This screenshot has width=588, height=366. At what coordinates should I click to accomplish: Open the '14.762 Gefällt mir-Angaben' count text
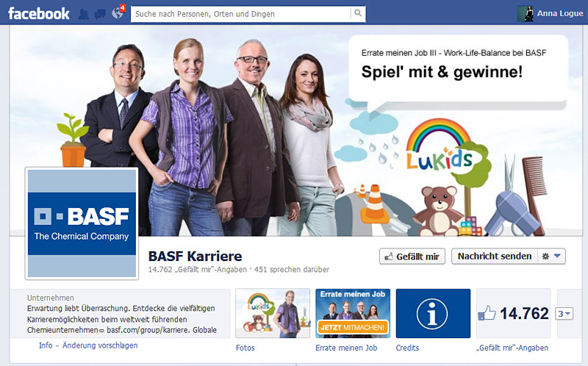tap(198, 269)
